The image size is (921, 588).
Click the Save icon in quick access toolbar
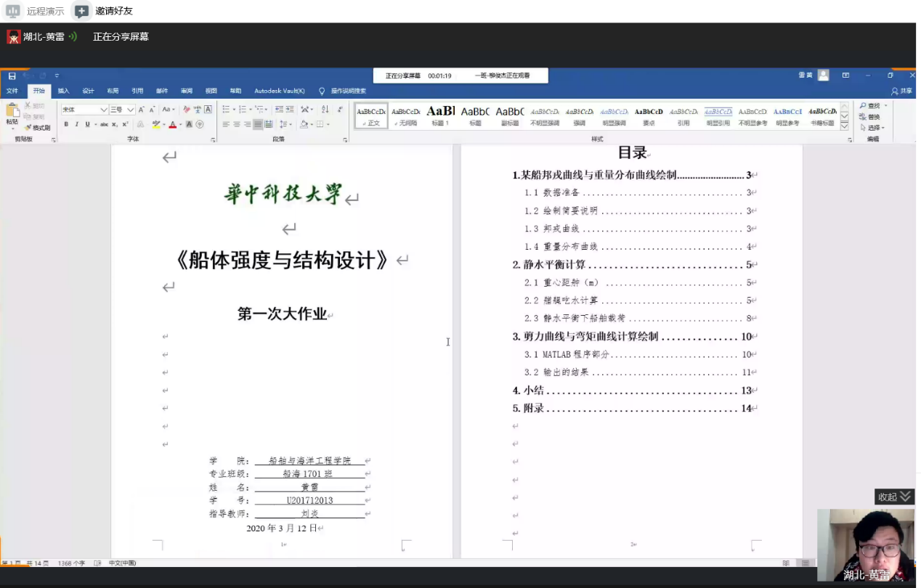pos(12,75)
